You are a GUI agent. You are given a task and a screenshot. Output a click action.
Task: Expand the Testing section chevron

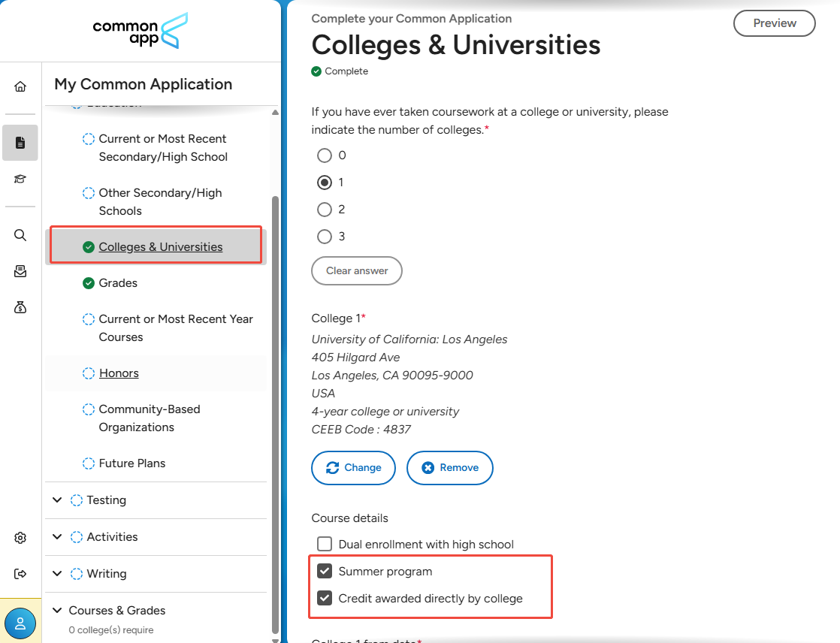point(57,500)
